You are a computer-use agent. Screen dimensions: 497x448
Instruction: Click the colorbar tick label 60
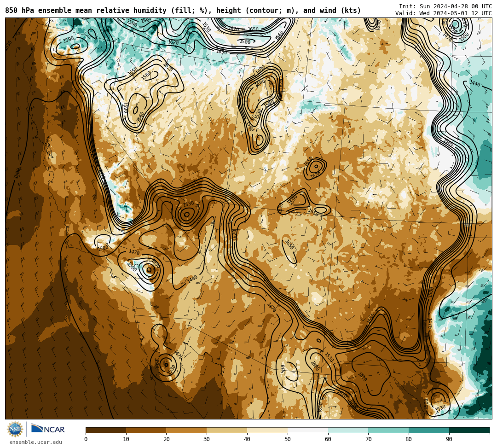click(328, 439)
